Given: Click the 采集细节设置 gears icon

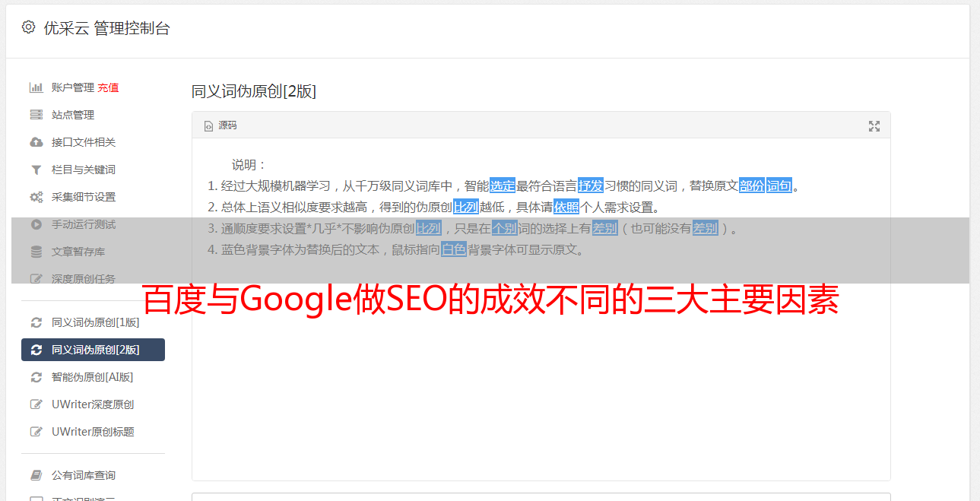Looking at the screenshot, I should coord(36,197).
